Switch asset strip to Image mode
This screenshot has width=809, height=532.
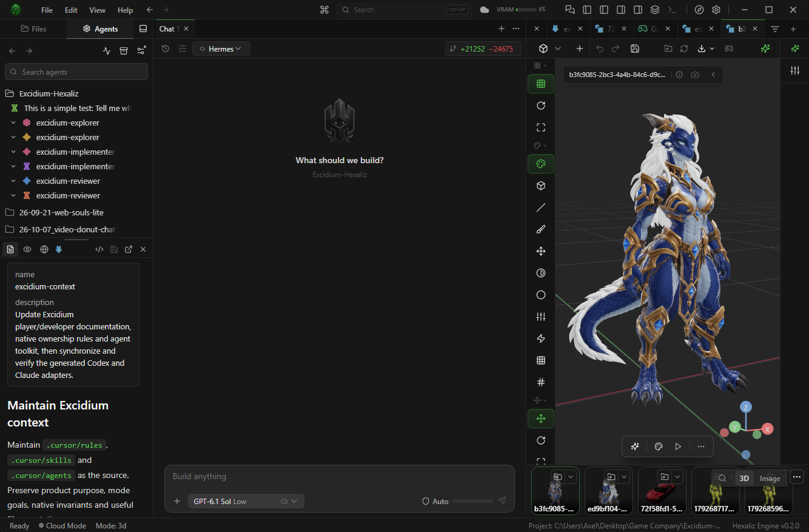point(770,478)
